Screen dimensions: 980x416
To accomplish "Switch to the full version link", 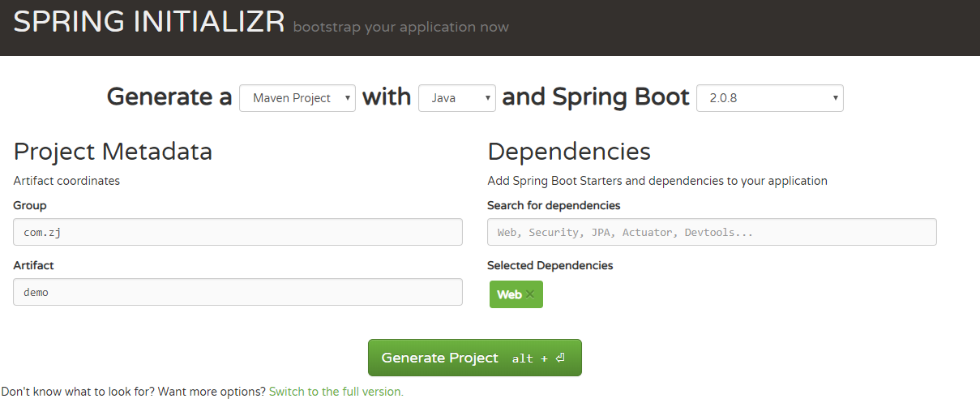I will pyautogui.click(x=336, y=392).
